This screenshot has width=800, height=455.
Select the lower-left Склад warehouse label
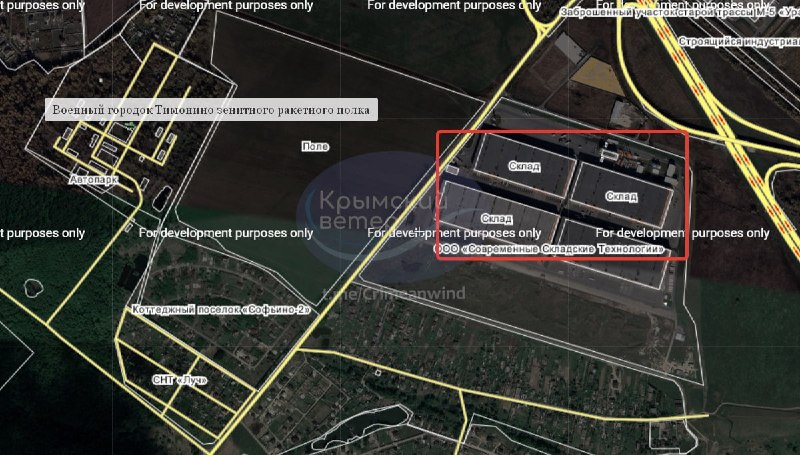click(x=496, y=219)
